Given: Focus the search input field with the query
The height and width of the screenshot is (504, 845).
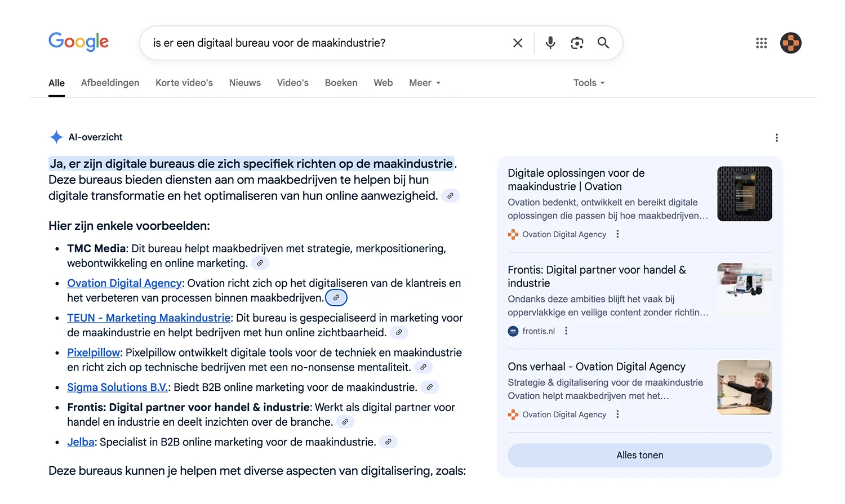Looking at the screenshot, I should (326, 43).
